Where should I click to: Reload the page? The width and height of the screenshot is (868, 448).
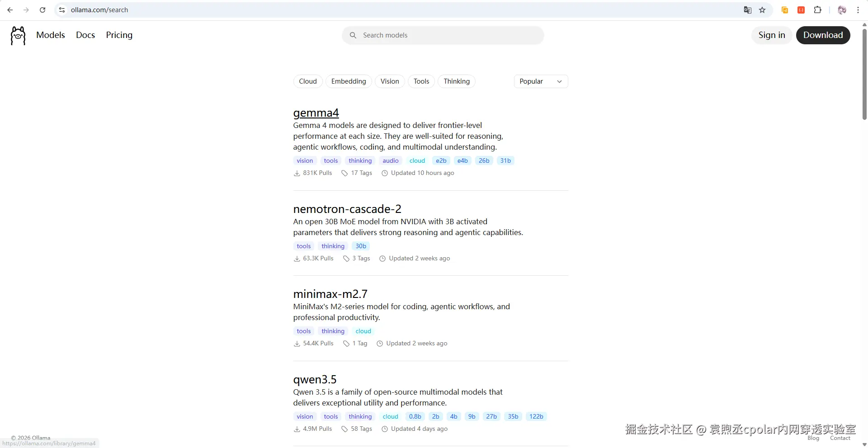point(42,10)
